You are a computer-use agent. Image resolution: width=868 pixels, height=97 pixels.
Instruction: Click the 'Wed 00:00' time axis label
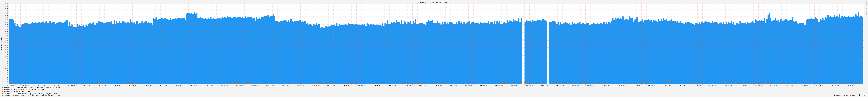468,85
